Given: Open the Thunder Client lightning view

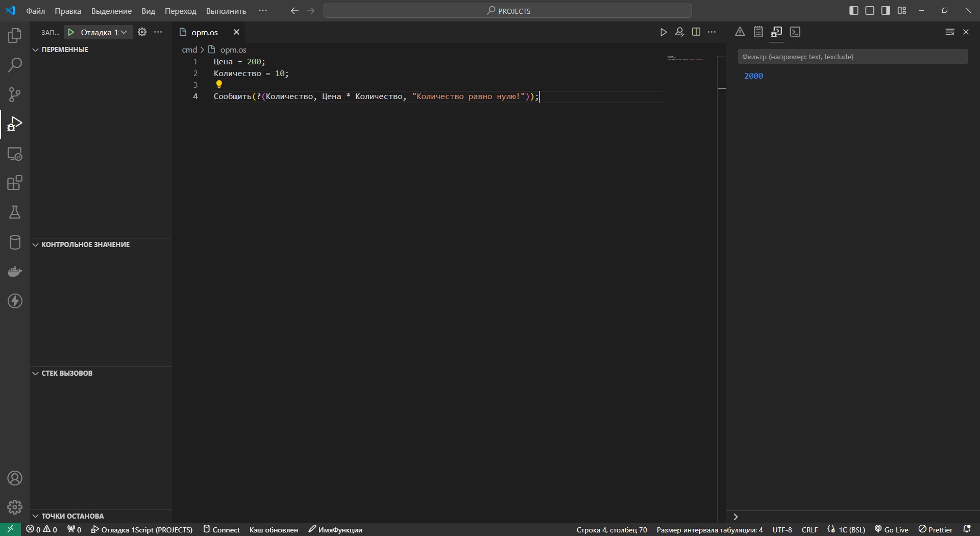Looking at the screenshot, I should 15,301.
